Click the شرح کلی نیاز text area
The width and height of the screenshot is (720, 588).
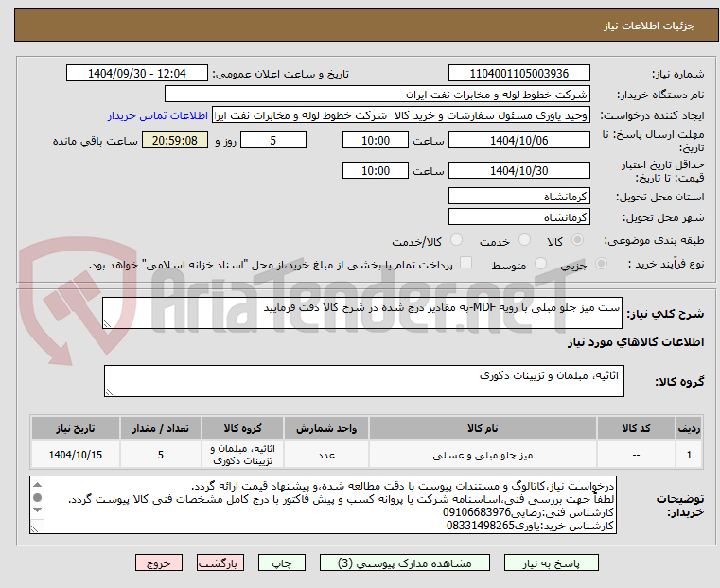coord(362,313)
